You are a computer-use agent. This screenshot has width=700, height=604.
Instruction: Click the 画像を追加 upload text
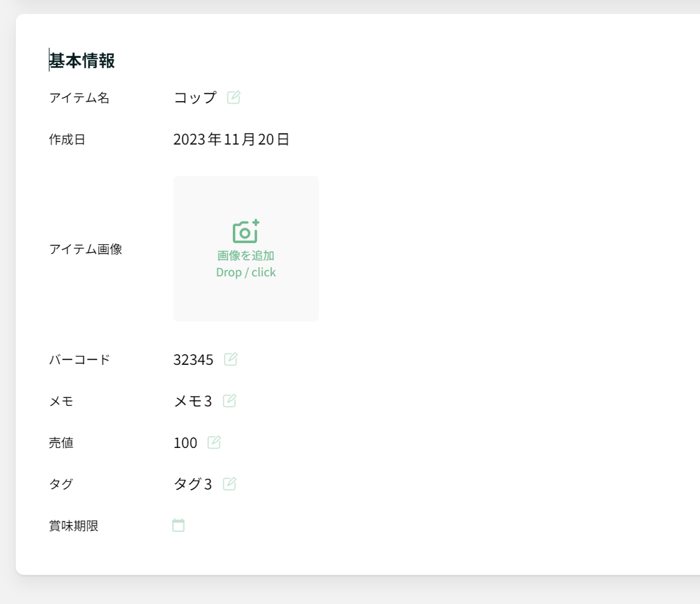point(246,255)
